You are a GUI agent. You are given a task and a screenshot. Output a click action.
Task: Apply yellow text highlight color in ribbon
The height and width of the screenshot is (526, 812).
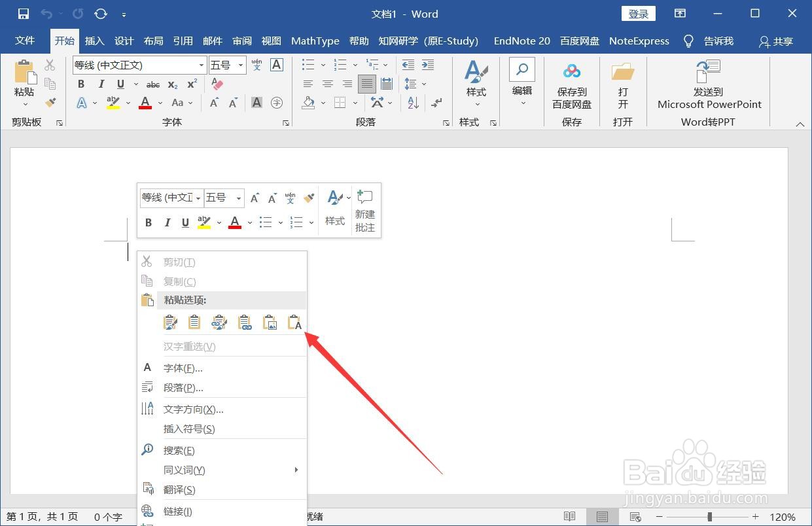point(113,103)
